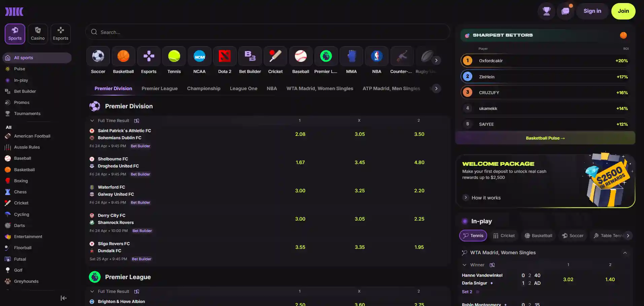Select WTA Madrid, Women Singles tab
644x306 pixels.
(x=320, y=88)
